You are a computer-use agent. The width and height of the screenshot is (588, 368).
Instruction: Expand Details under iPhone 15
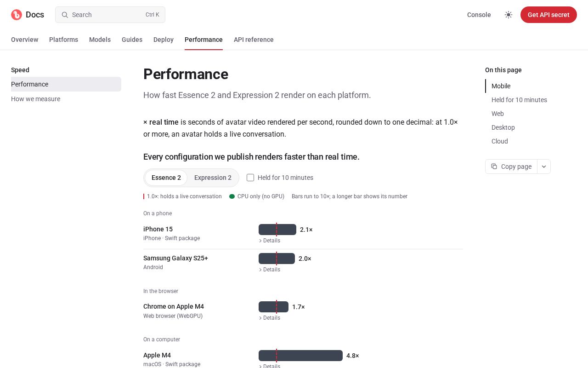(270, 241)
